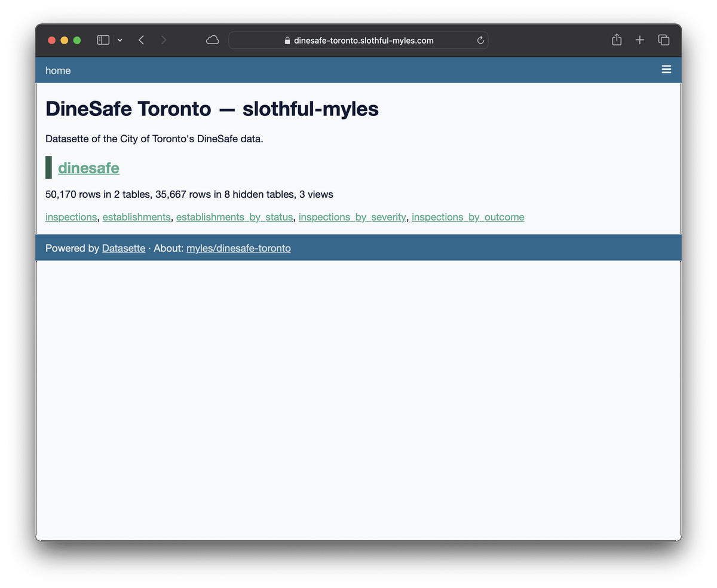Navigate back using the back arrow icon
The width and height of the screenshot is (717, 588).
(141, 39)
